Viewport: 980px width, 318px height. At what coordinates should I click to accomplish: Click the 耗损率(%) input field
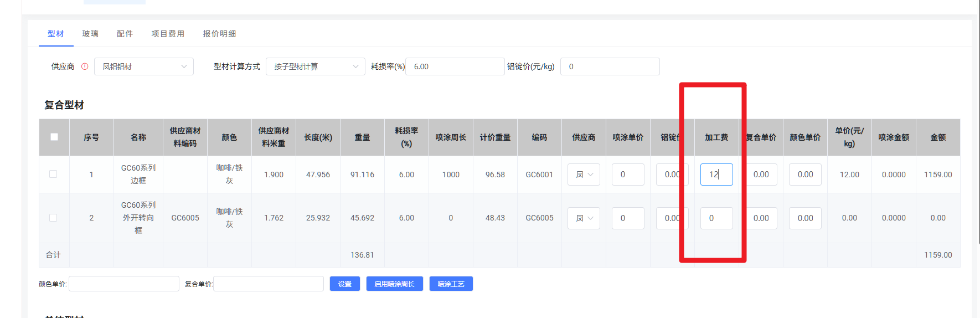coord(455,66)
